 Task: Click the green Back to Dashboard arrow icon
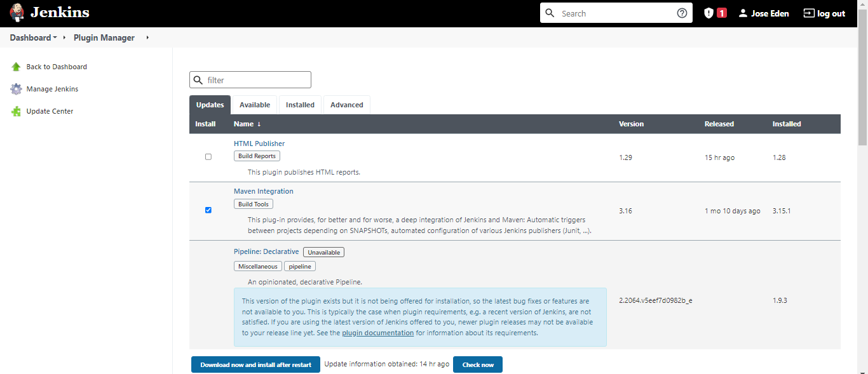pyautogui.click(x=16, y=67)
